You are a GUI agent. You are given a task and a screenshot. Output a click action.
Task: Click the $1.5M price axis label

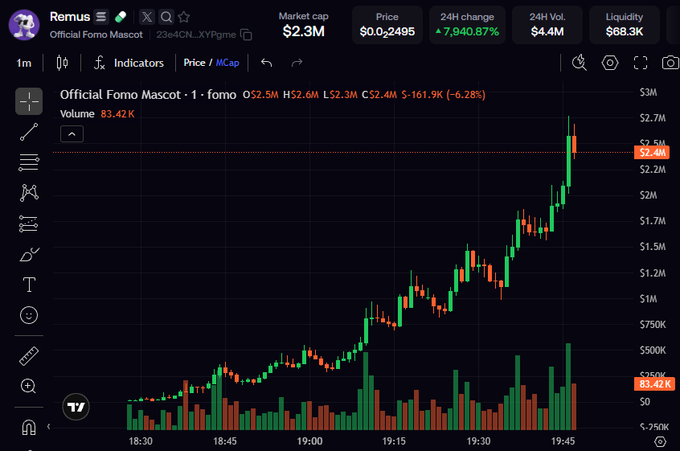pos(652,247)
